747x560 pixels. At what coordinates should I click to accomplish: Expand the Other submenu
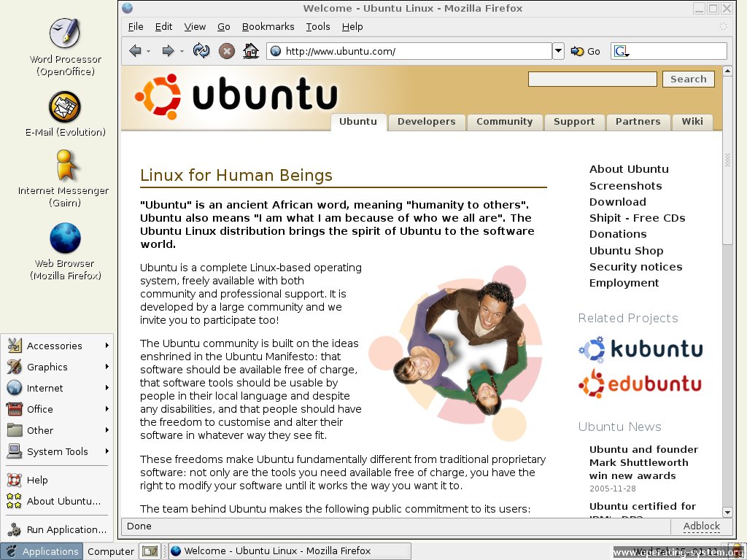[x=58, y=430]
